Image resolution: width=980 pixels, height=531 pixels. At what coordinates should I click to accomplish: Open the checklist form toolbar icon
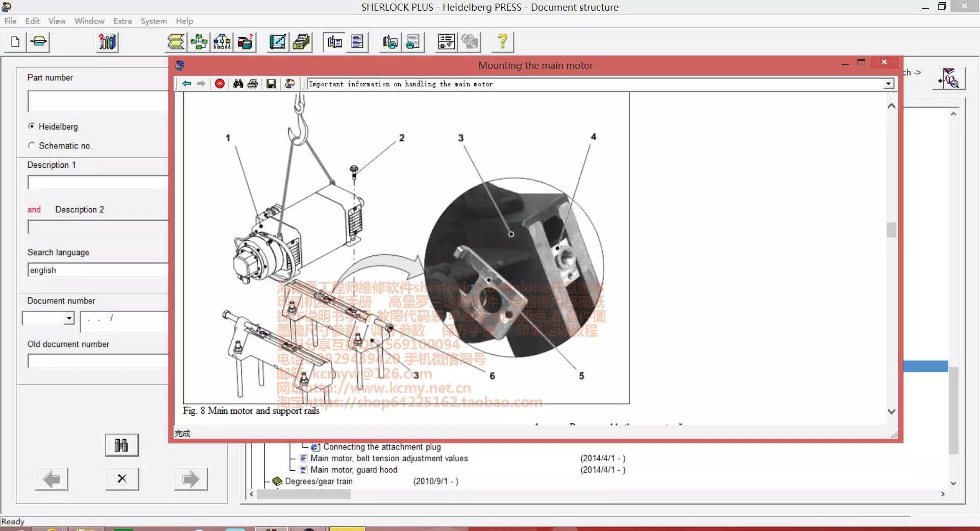coord(447,42)
